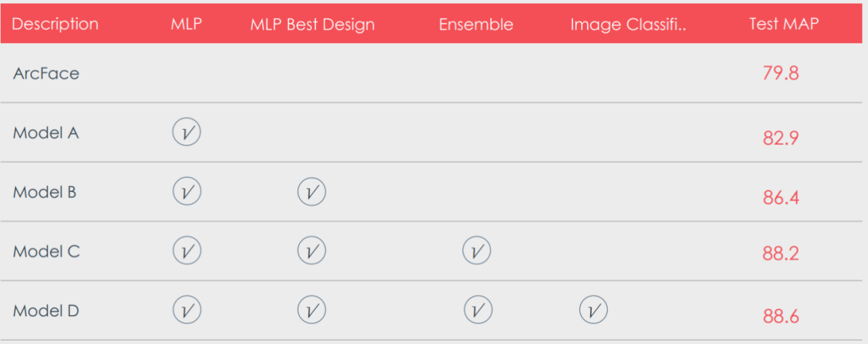Image resolution: width=868 pixels, height=344 pixels.
Task: Click the Ensemble column header
Action: [x=476, y=25]
